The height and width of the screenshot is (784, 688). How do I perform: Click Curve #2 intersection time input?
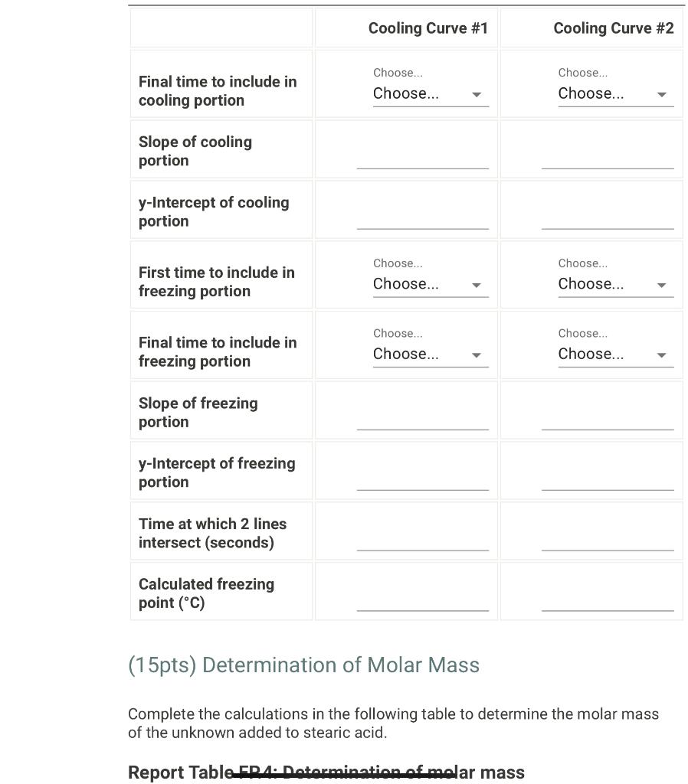[608, 540]
